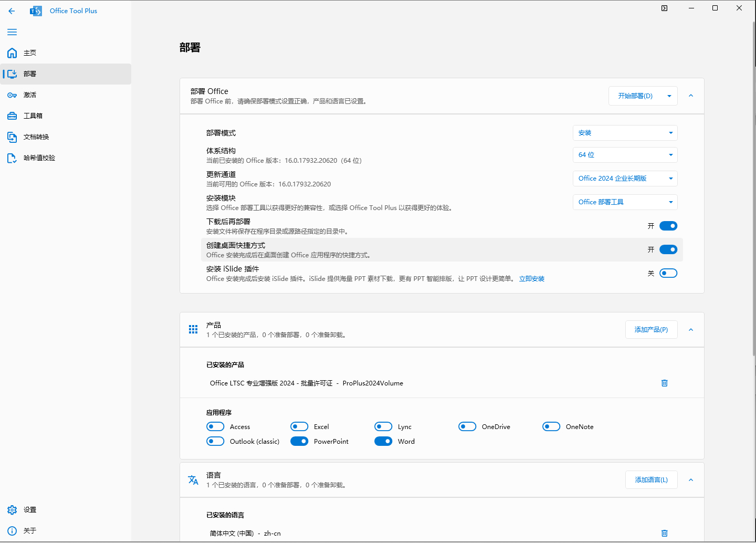Click trash icon for 简体中文 language
Screen dimensions: 756x543
click(x=664, y=533)
